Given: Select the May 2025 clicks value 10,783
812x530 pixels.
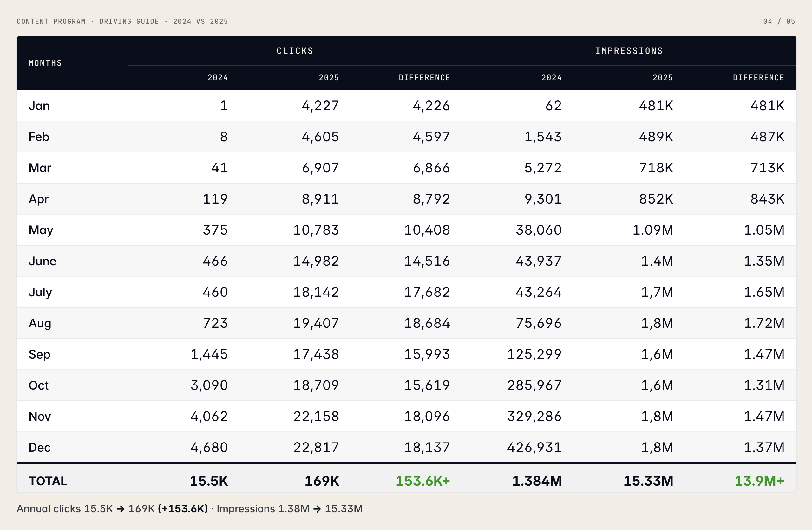Looking at the screenshot, I should tap(316, 230).
